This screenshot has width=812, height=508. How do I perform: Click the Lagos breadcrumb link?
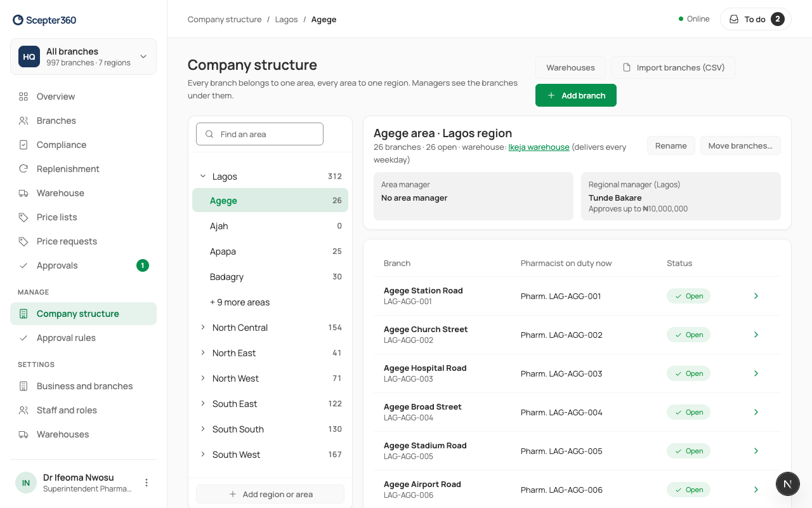286,20
